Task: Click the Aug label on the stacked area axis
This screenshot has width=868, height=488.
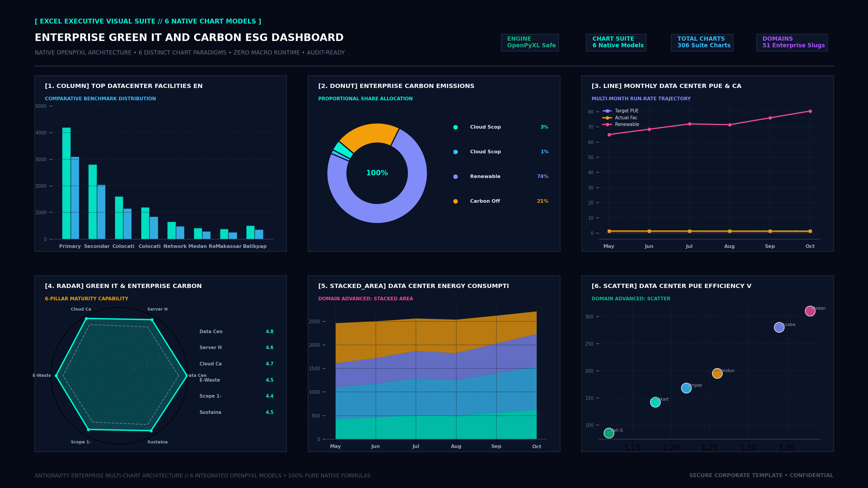Action: (x=456, y=446)
